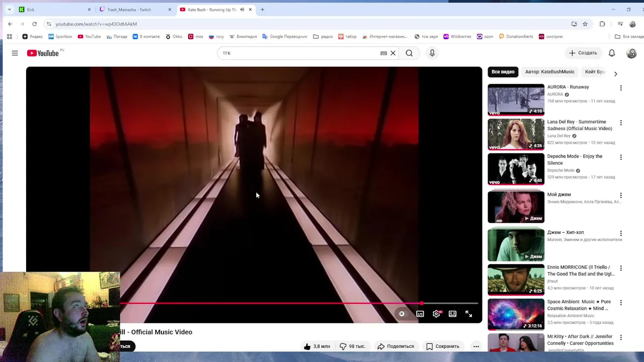Open the YouTube hamburger guide menu
Viewport: 644px width, 362px height.
point(15,53)
